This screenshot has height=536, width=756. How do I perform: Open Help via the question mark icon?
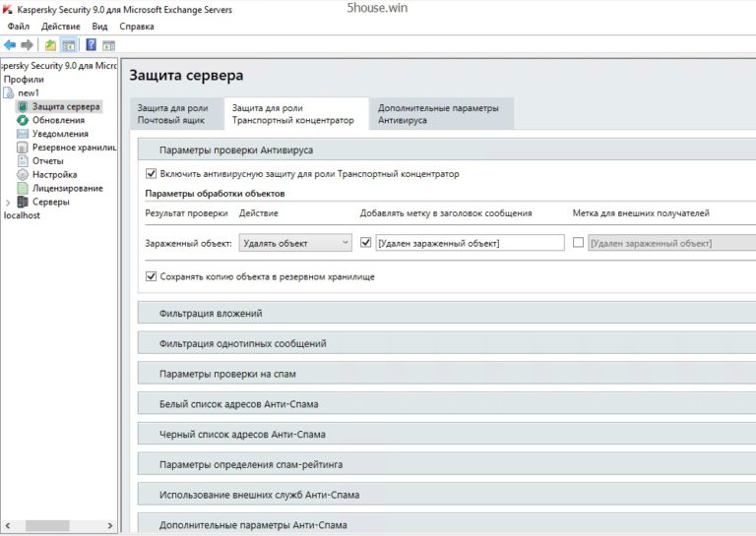click(x=91, y=45)
